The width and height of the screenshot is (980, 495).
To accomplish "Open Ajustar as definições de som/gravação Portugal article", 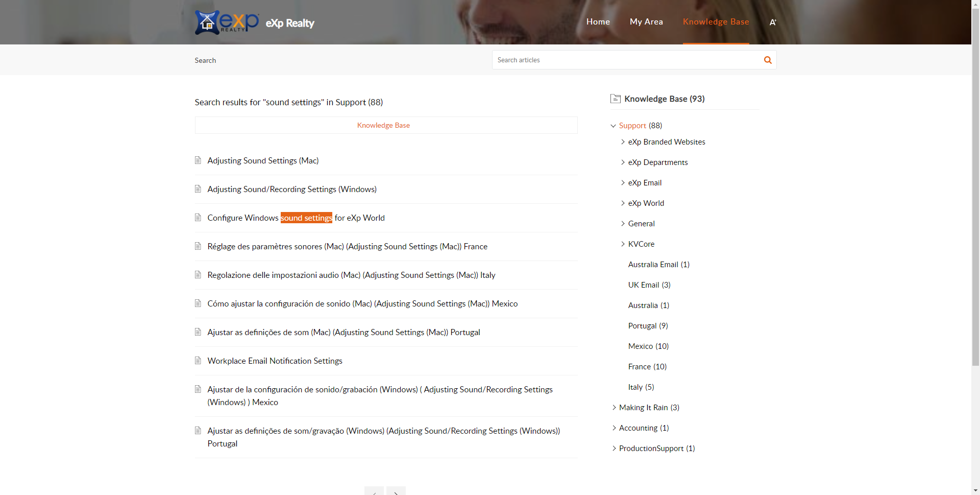I will coord(383,437).
